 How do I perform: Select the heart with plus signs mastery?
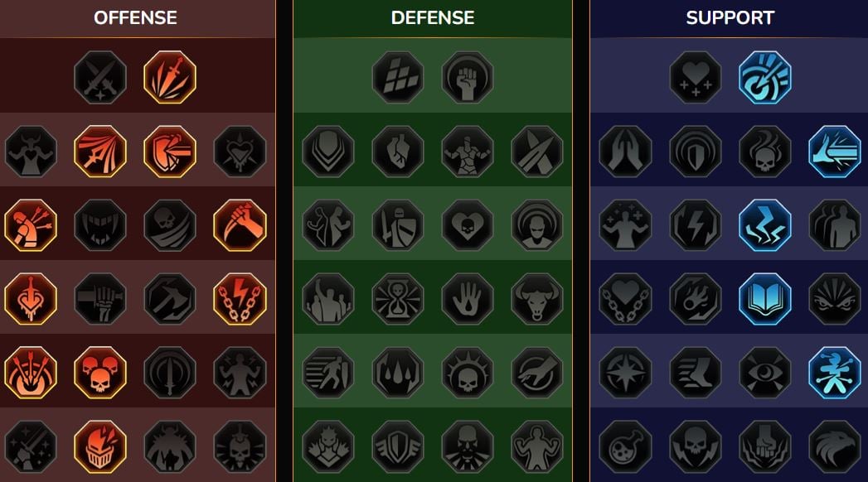tap(696, 77)
